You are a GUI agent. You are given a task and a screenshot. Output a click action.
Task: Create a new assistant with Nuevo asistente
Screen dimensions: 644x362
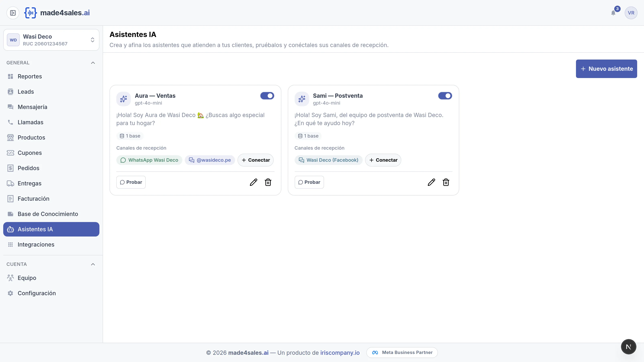tap(606, 69)
